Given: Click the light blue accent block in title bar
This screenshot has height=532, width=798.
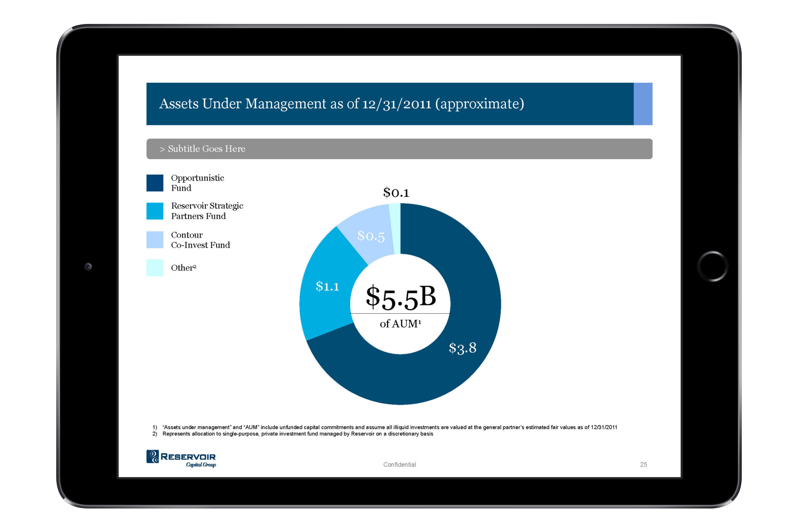Looking at the screenshot, I should click(x=643, y=104).
